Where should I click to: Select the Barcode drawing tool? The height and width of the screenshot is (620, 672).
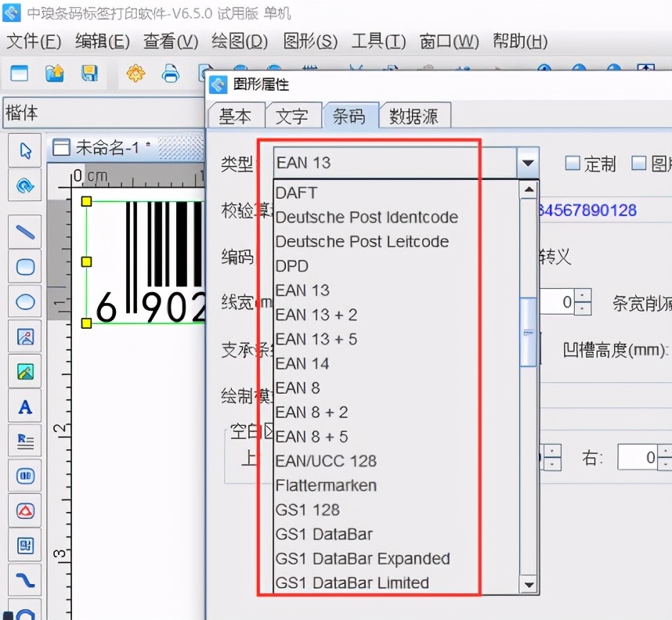25,476
